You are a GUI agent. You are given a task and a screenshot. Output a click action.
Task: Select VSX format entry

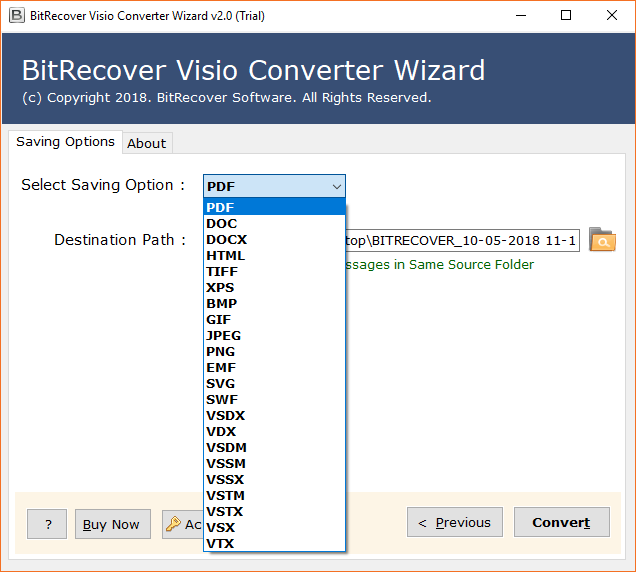coord(274,527)
